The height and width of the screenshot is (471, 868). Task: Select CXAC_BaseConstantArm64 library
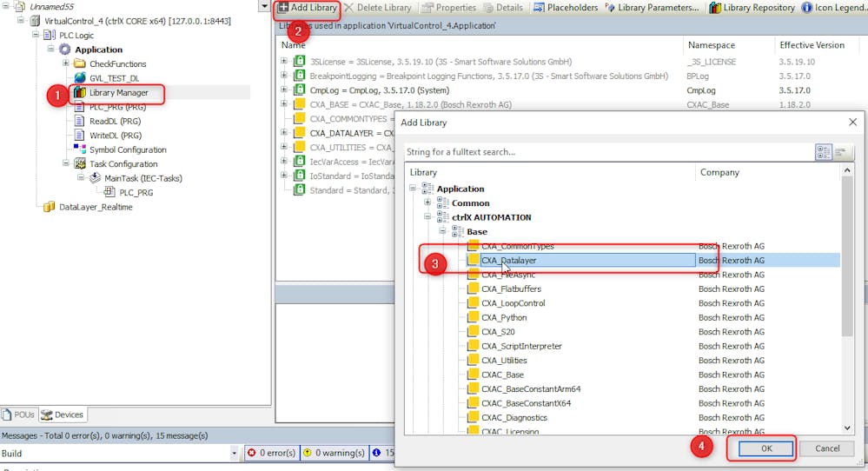(531, 389)
